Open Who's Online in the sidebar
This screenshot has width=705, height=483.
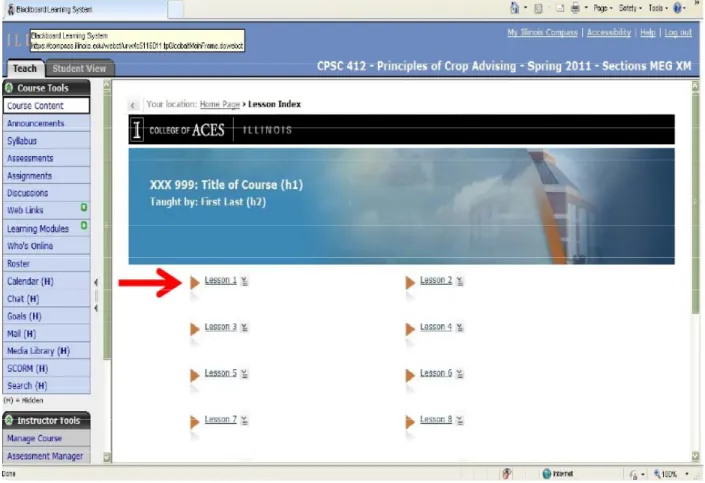point(46,246)
